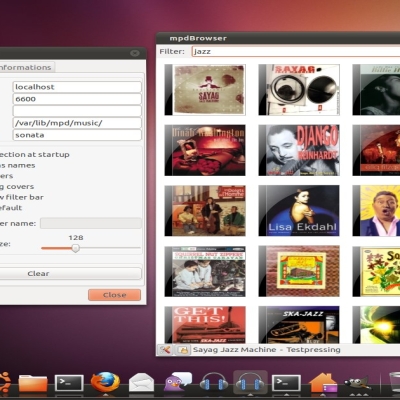The height and width of the screenshot is (400, 400).
Task: Select the Squirrel Nut Zippers Christmas Caravan cover
Action: [205, 271]
